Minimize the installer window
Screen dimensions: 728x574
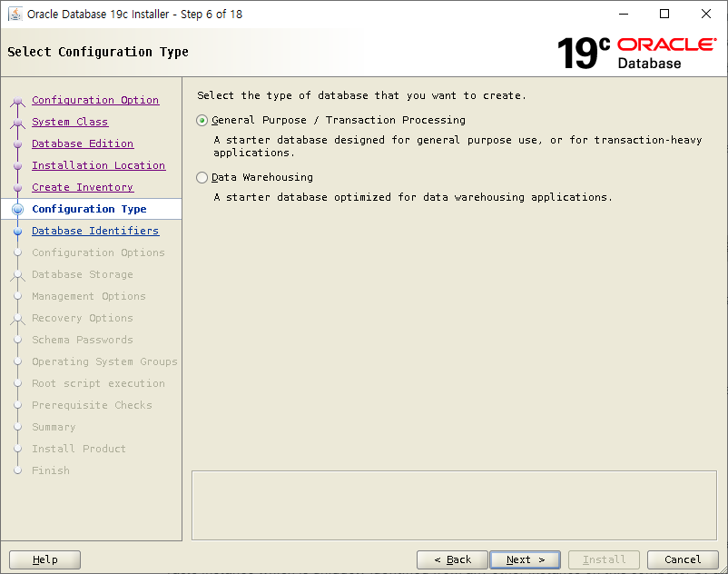[x=624, y=14]
